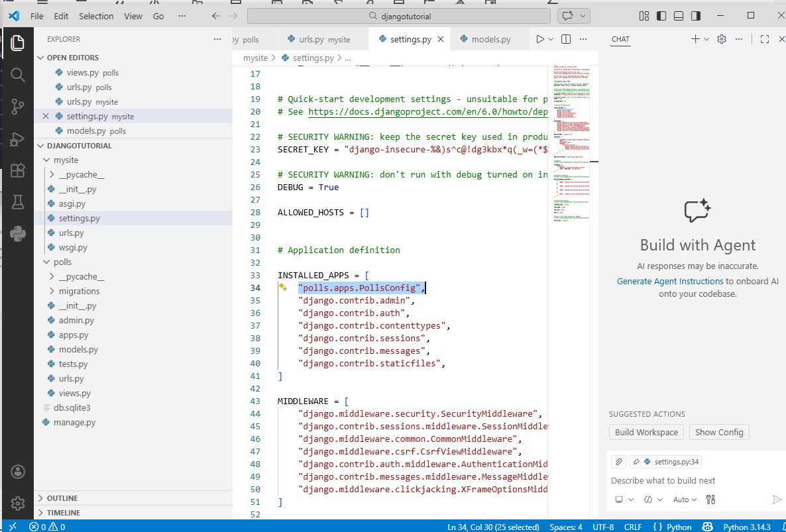Screen dimensions: 786x532
Task: Open the remote window indicator
Action: [13, 527]
